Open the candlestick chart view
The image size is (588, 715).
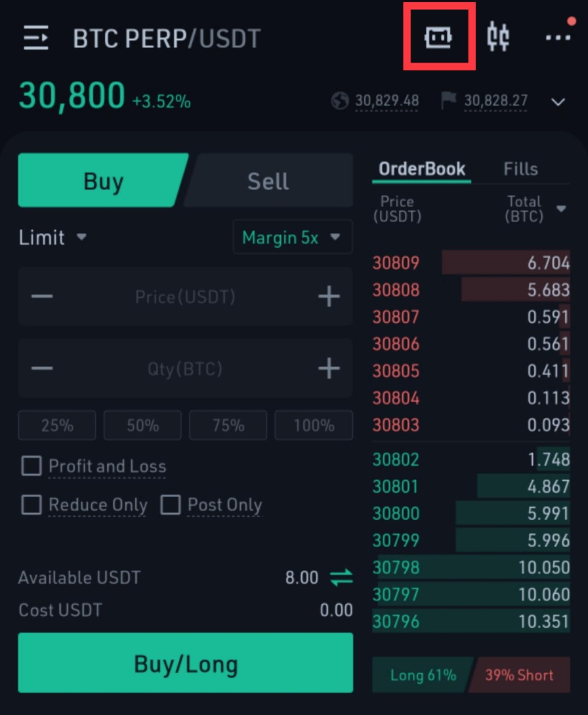498,36
